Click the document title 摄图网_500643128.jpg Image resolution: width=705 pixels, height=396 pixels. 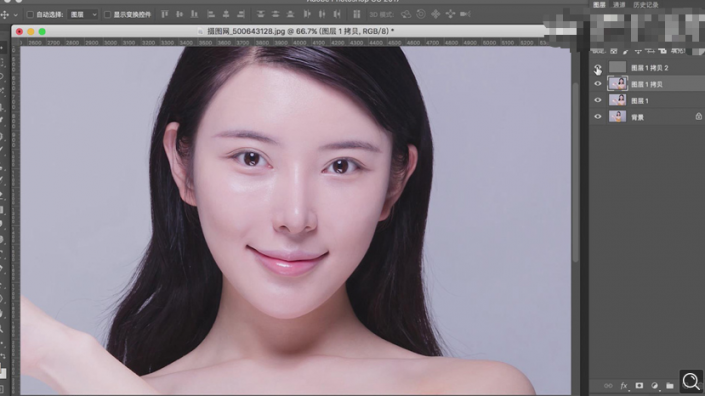246,31
